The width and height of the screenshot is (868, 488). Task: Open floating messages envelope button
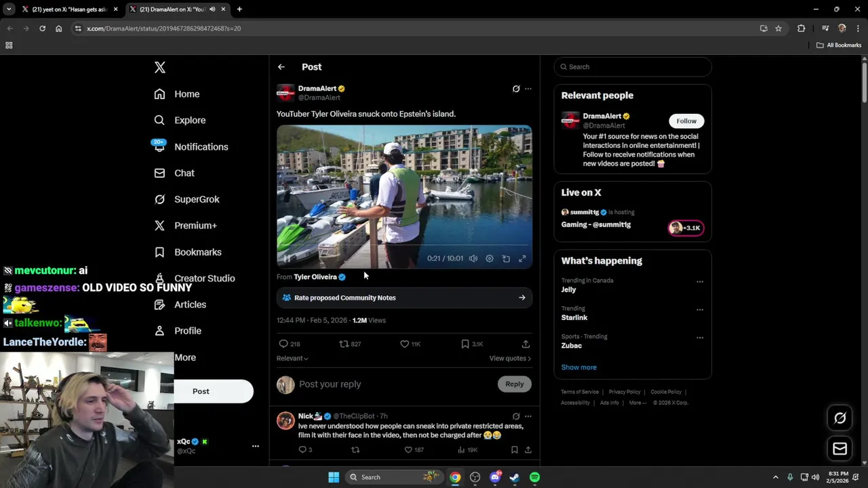coord(840,449)
